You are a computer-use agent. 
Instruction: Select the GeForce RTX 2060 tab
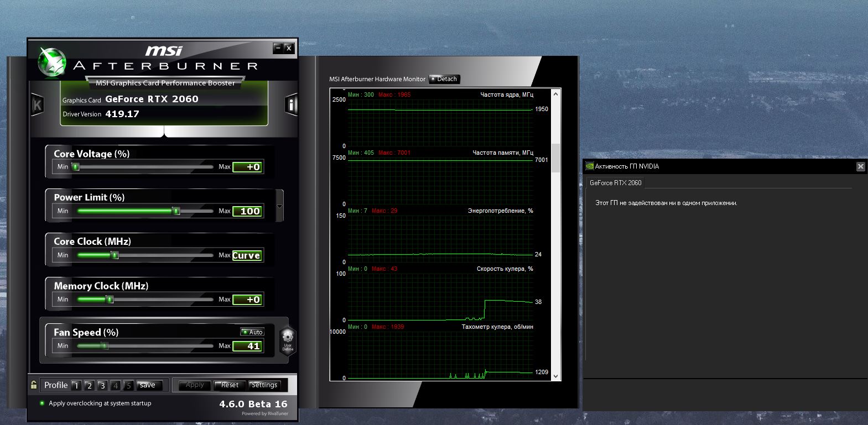click(x=615, y=183)
